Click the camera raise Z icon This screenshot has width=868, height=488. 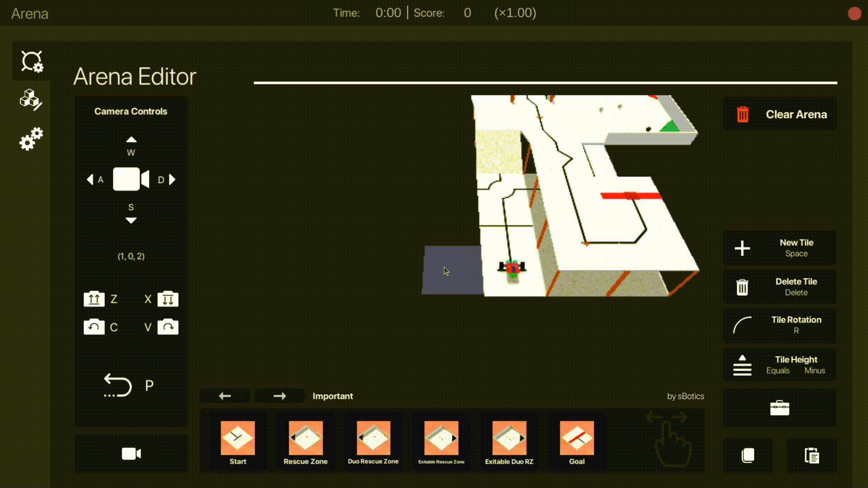[94, 299]
